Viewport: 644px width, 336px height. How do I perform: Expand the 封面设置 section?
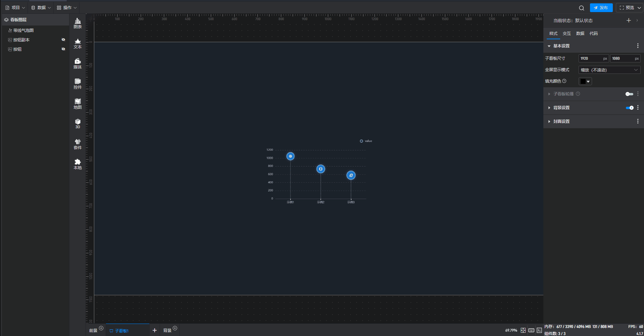pyautogui.click(x=549, y=121)
